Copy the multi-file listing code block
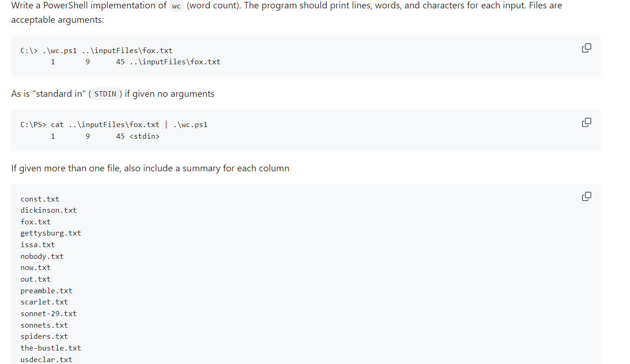This screenshot has height=364, width=630. [586, 196]
